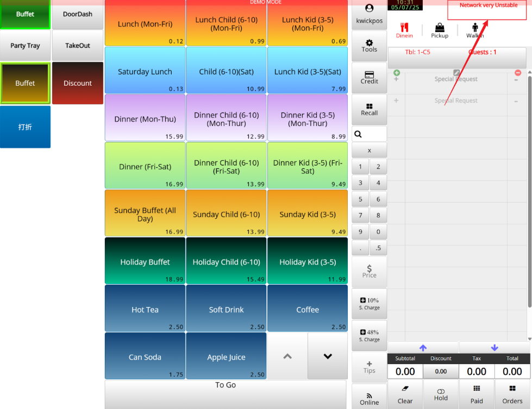
Task: Add Saturday Lunch item
Action: tap(145, 71)
